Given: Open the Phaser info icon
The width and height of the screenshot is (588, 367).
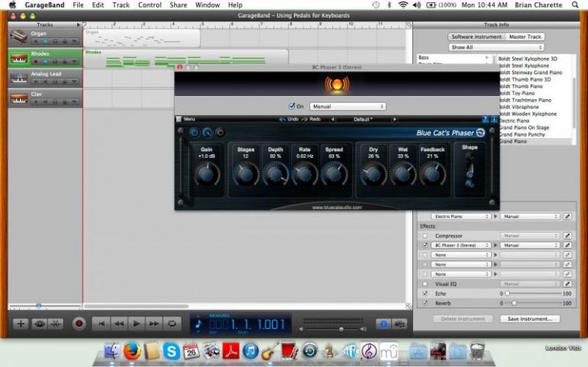Looking at the screenshot, I should (x=493, y=119).
